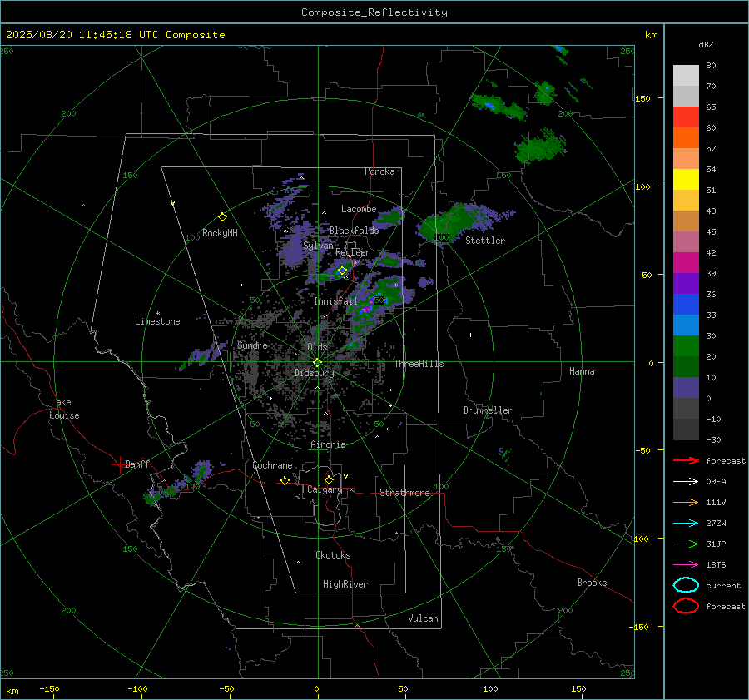Click the Limestone label
Image resolution: width=749 pixels, height=700 pixels.
[x=157, y=321]
